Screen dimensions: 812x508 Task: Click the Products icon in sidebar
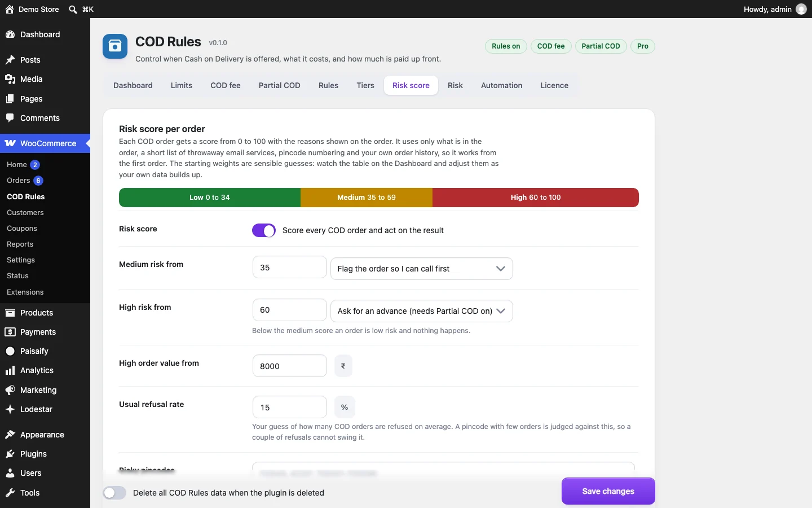coord(10,313)
